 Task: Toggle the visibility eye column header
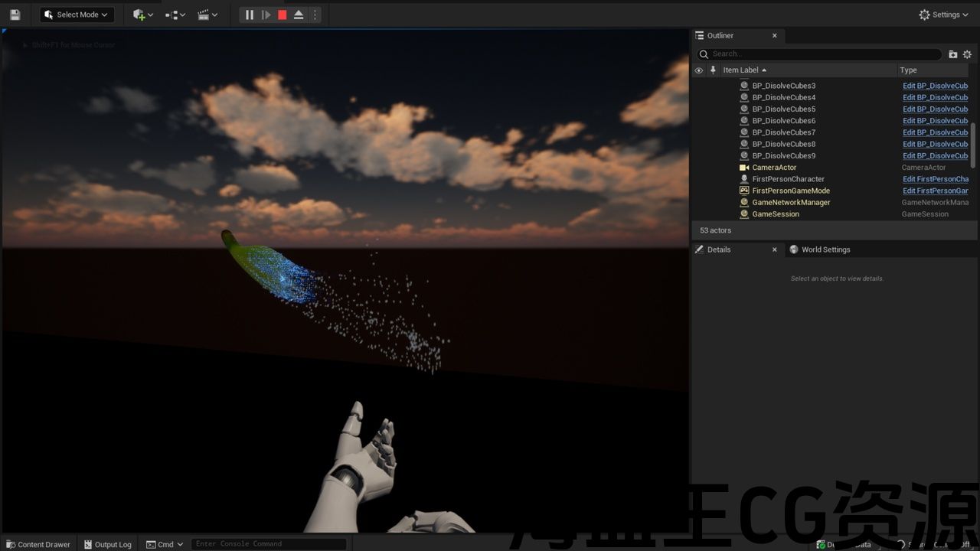pyautogui.click(x=698, y=70)
